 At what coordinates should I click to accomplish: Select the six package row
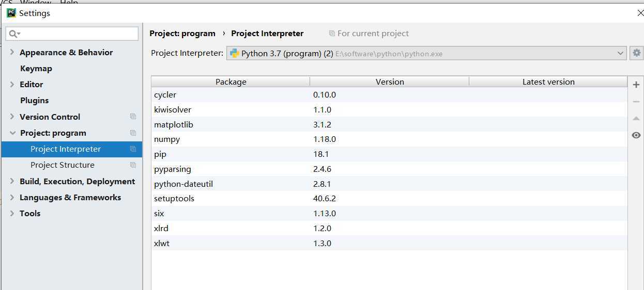389,214
